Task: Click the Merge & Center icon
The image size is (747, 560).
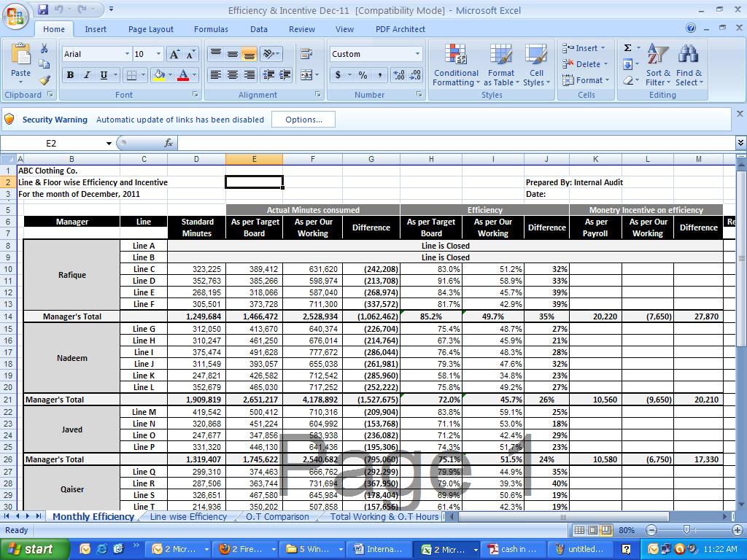Action: [306, 75]
